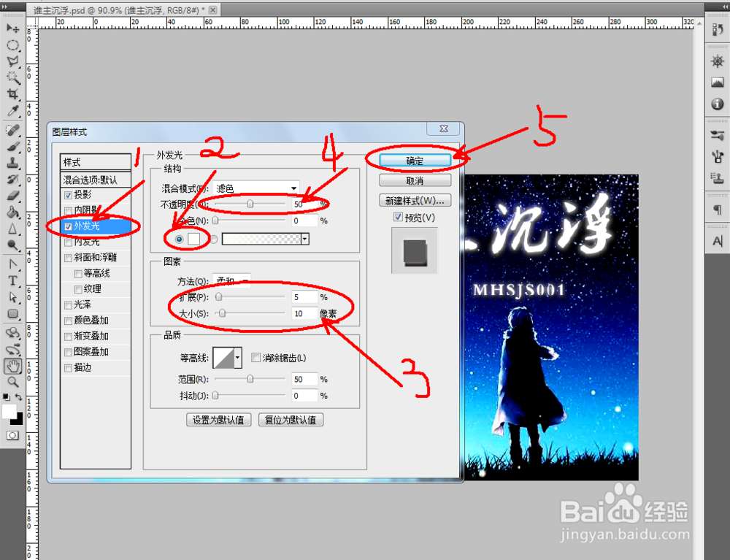Click the 新建样式(W)... button

pos(415,201)
